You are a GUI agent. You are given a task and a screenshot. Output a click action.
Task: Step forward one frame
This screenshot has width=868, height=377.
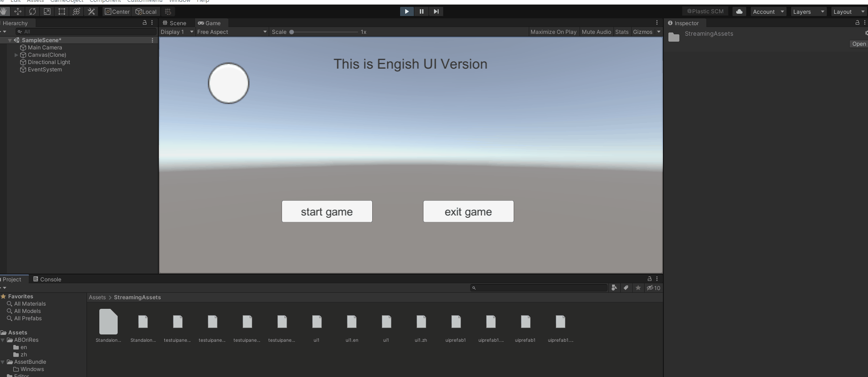tap(436, 11)
